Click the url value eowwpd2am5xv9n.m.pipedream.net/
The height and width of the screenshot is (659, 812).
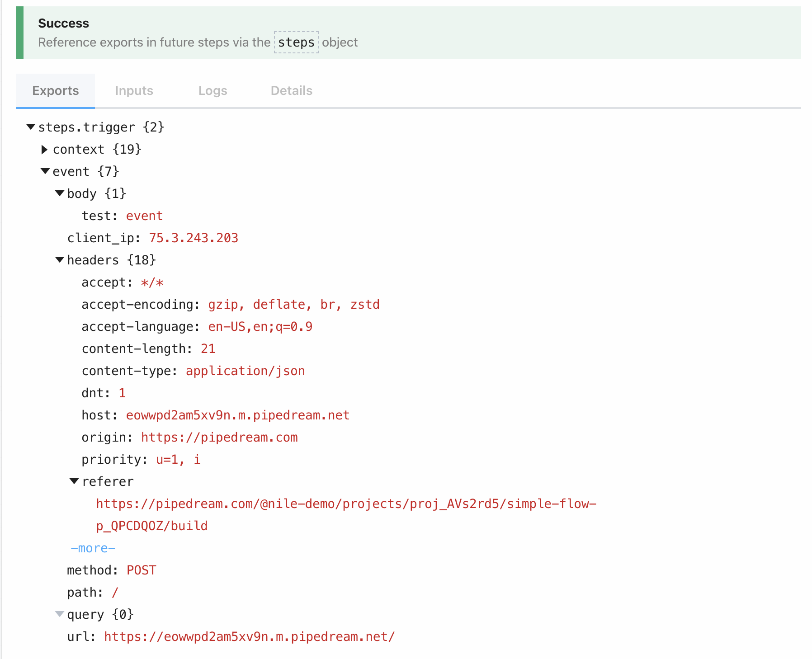click(x=249, y=636)
